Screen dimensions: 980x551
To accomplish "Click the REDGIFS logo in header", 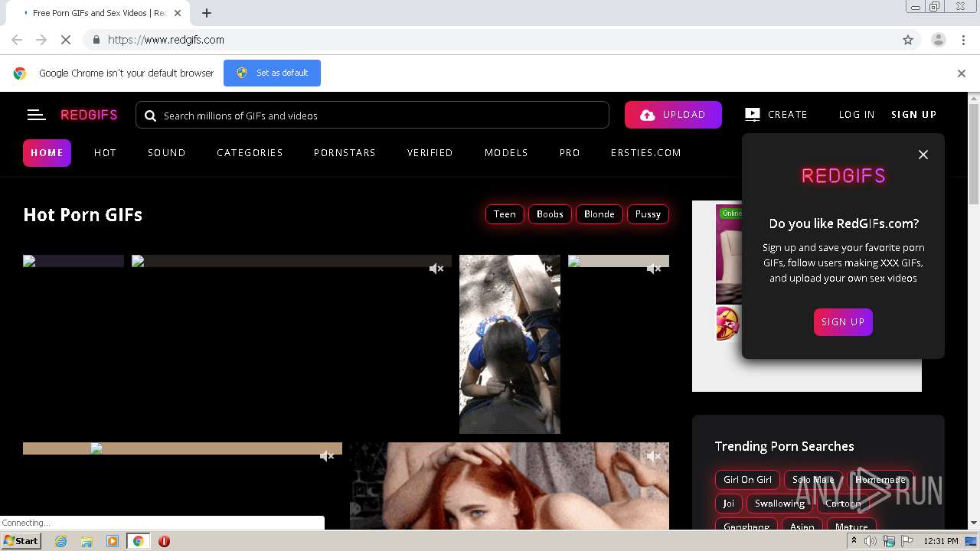I will [89, 115].
